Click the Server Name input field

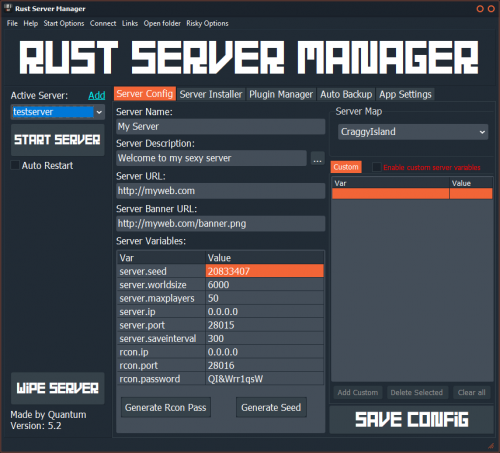point(220,127)
